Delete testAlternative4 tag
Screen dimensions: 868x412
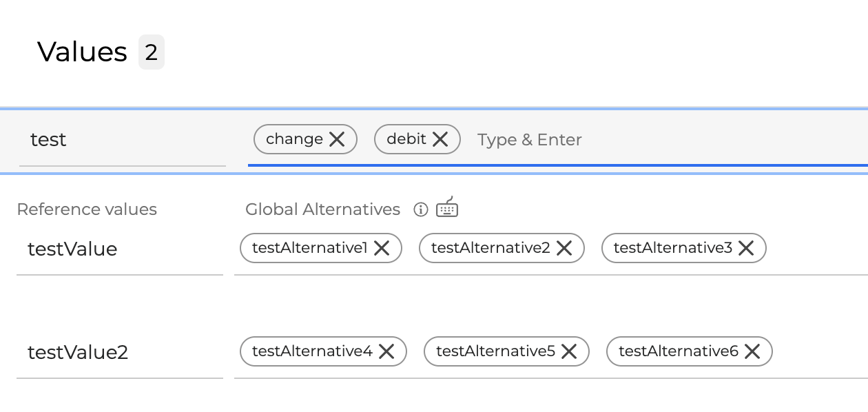tap(386, 351)
